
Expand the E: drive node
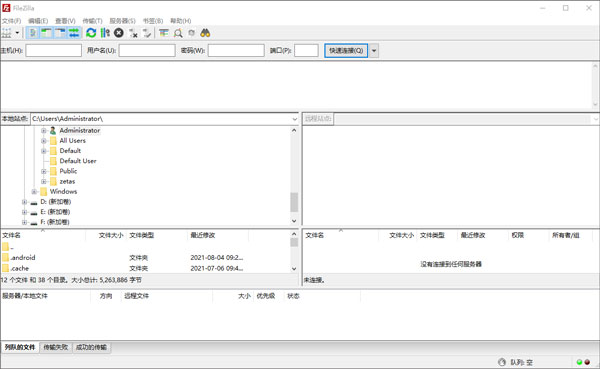[24, 212]
